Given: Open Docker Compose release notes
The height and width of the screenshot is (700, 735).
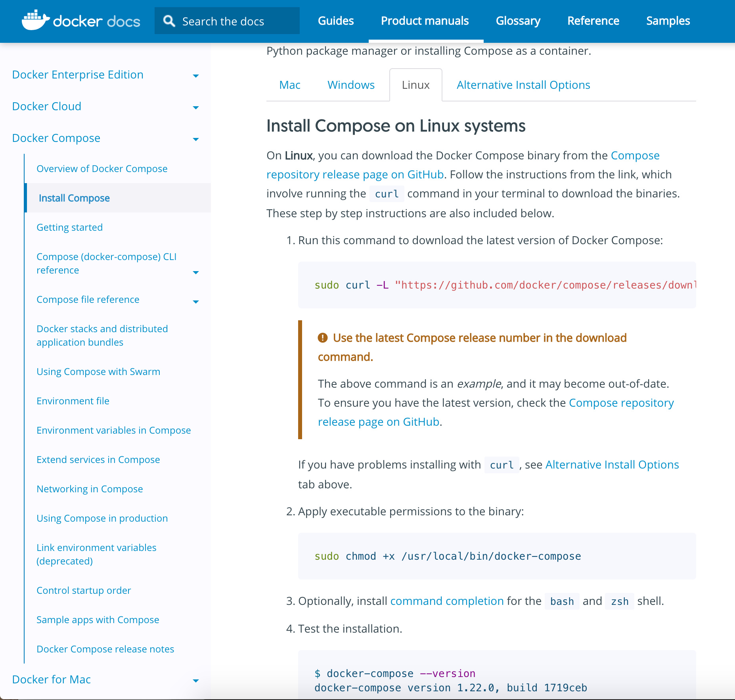Looking at the screenshot, I should [x=105, y=649].
